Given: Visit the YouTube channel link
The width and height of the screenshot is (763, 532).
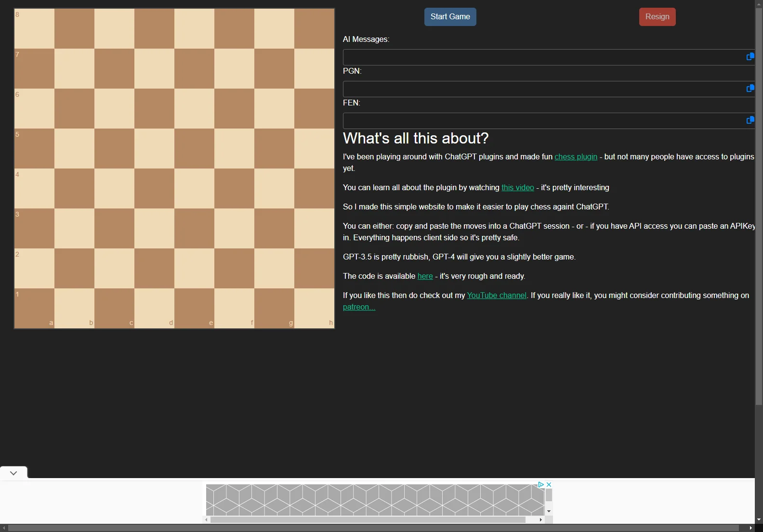Looking at the screenshot, I should [x=497, y=296].
